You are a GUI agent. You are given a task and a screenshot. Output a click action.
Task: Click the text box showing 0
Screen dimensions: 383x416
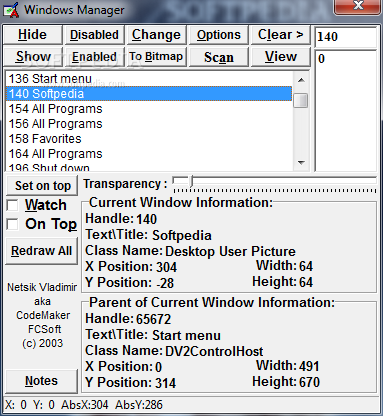click(346, 111)
